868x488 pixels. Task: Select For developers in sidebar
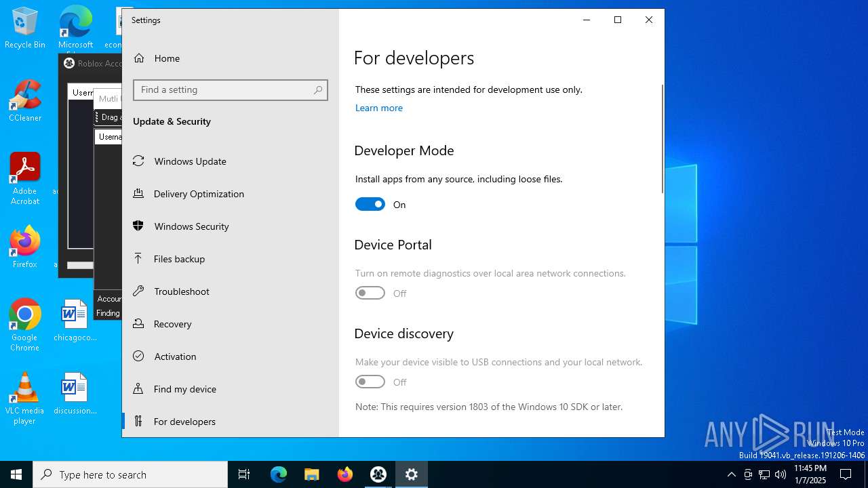(x=231, y=421)
